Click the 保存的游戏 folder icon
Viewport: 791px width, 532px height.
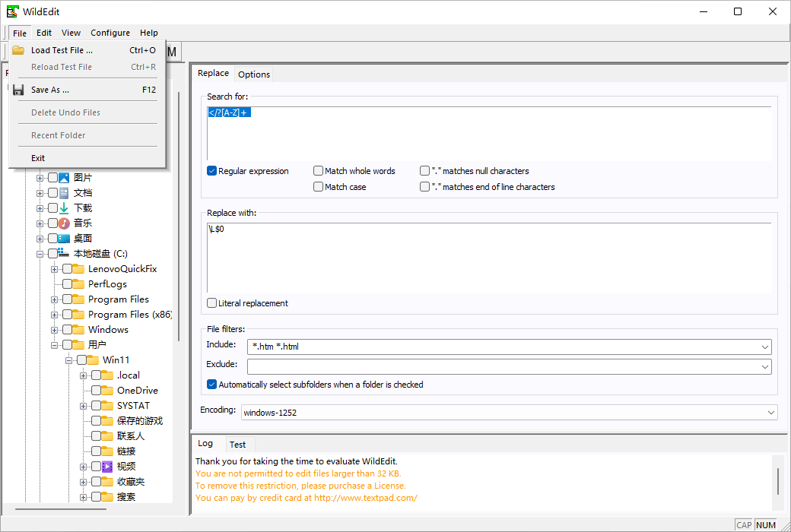point(107,420)
